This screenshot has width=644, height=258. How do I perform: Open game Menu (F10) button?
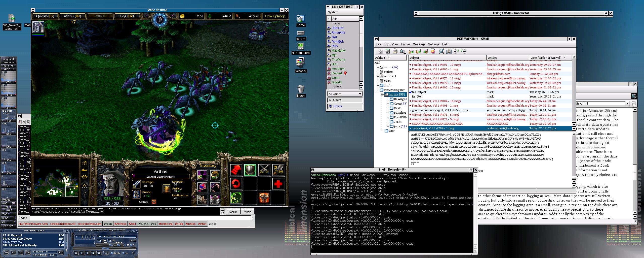(x=72, y=16)
